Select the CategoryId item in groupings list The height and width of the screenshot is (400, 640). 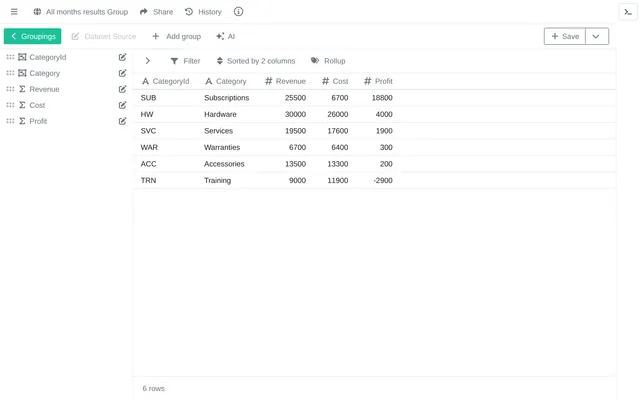(48, 57)
